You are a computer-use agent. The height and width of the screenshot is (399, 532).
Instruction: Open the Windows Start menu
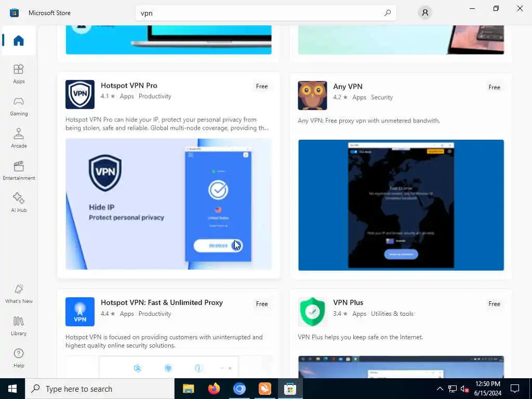(12, 389)
